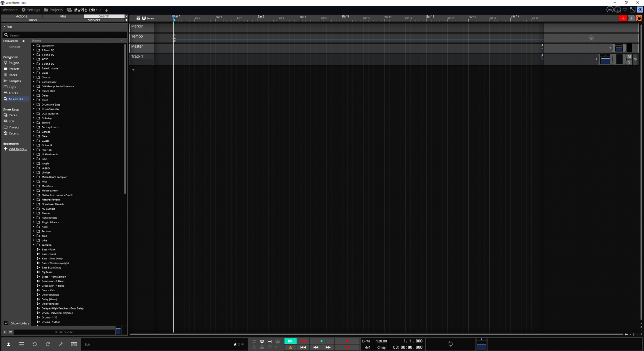Click the orange LFO modifier icon
This screenshot has width=644, height=351.
point(639,18)
